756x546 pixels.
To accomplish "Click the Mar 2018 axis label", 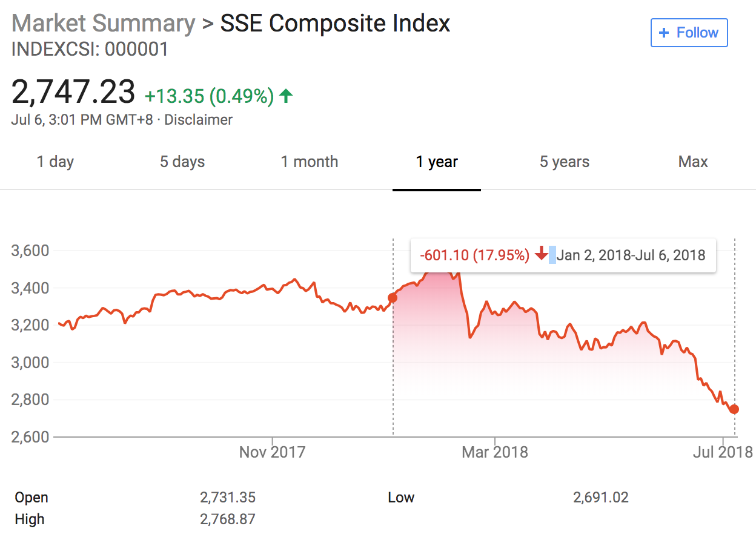I will pos(495,452).
